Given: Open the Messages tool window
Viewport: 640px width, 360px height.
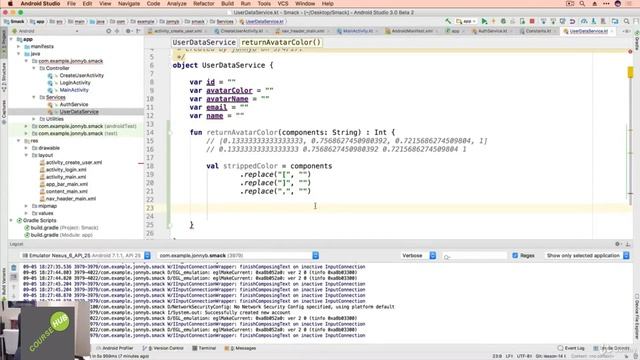Looking at the screenshot, I should click(x=241, y=348).
